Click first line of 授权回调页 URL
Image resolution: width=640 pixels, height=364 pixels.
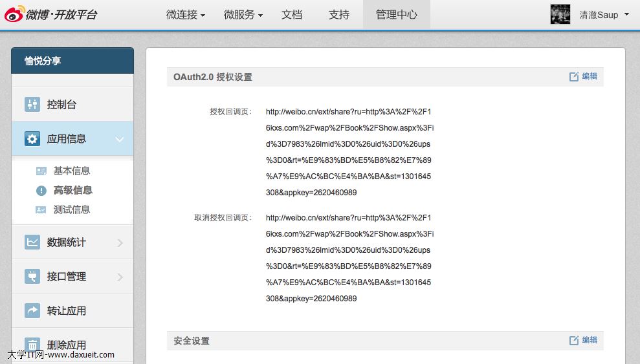click(x=348, y=112)
